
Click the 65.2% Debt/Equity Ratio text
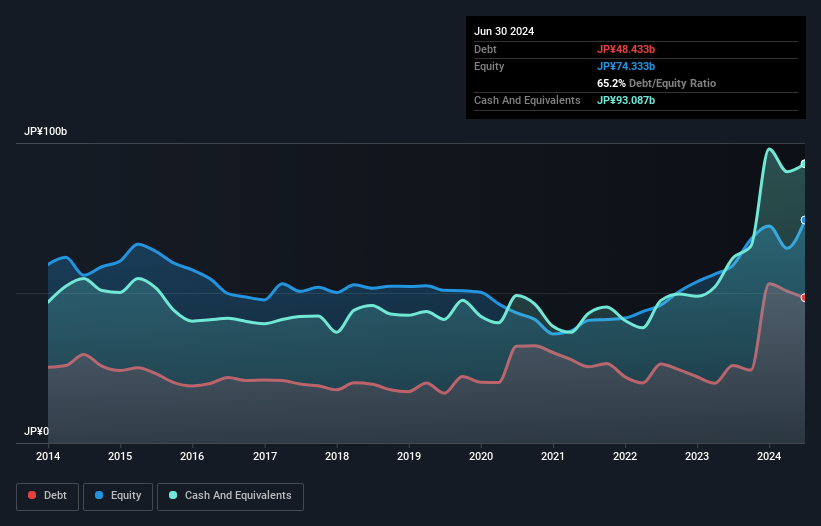click(x=656, y=83)
